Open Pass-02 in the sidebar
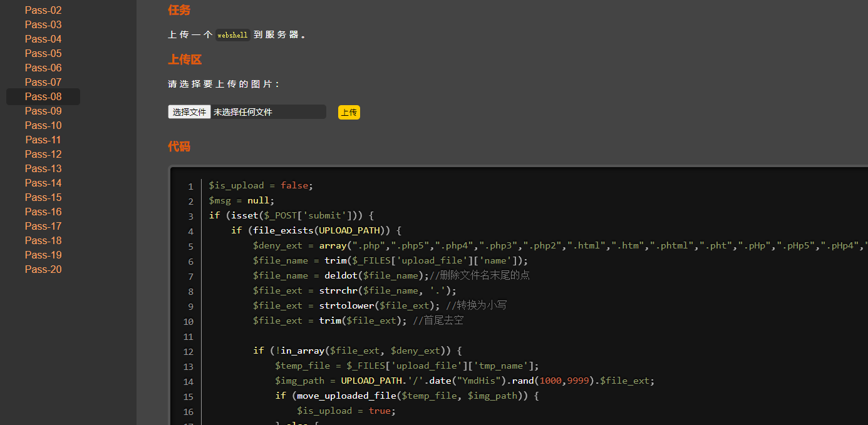 tap(43, 10)
